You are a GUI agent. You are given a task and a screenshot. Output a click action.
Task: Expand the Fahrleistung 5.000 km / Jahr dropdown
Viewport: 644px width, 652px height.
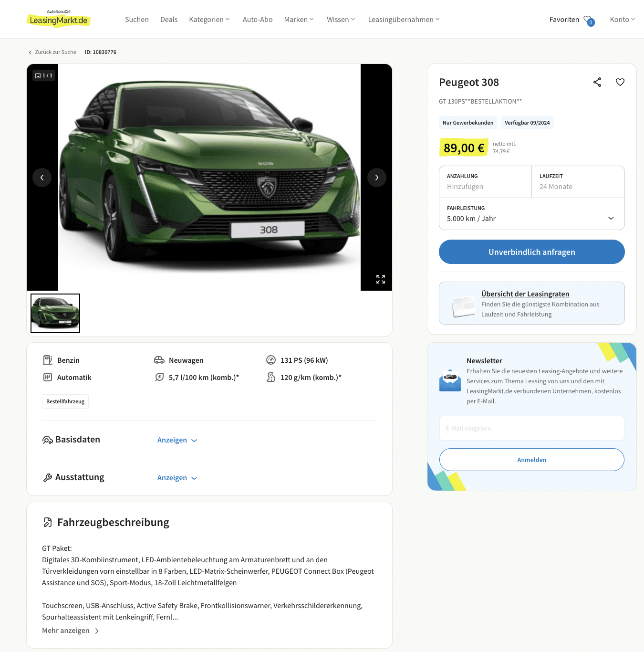(x=531, y=214)
